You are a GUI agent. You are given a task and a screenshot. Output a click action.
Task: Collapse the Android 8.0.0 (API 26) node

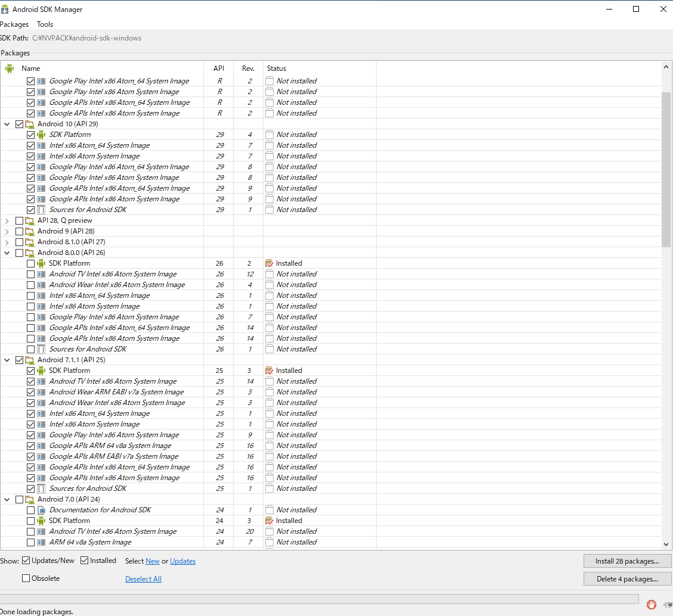7,253
